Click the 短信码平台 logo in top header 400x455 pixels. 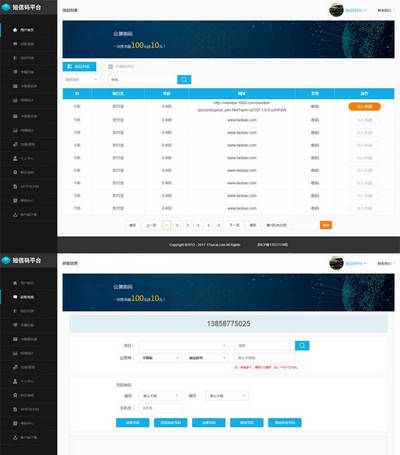pos(21,7)
